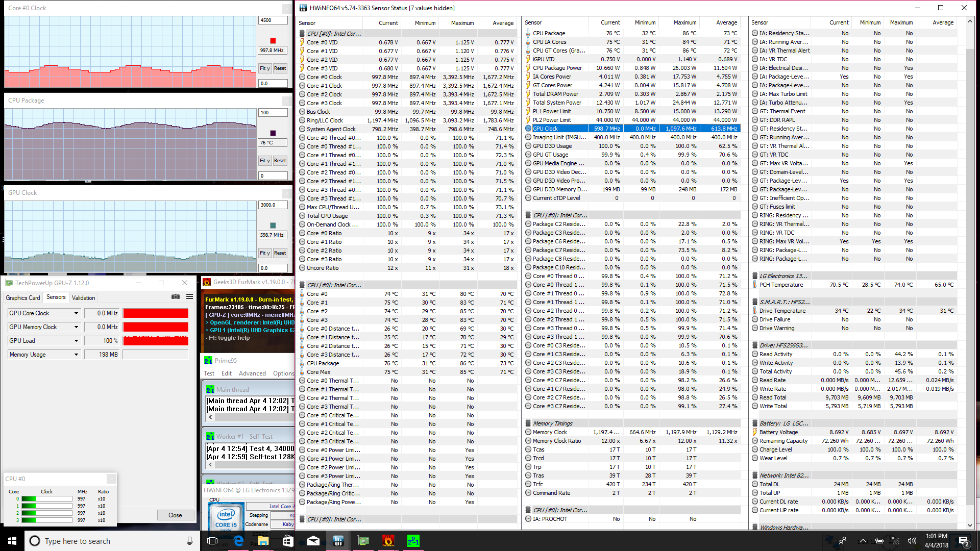Open the GPU-Z hamburger menu
The image size is (980, 551).
click(x=189, y=297)
